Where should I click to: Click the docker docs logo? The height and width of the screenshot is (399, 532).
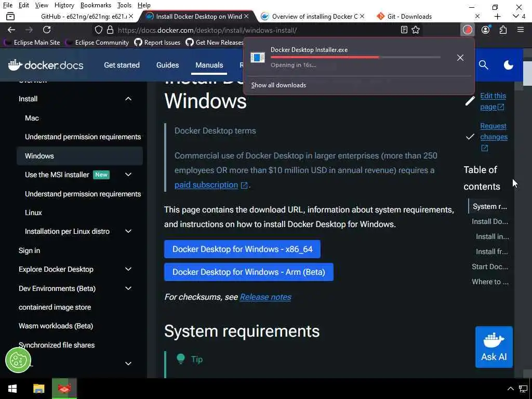46,65
